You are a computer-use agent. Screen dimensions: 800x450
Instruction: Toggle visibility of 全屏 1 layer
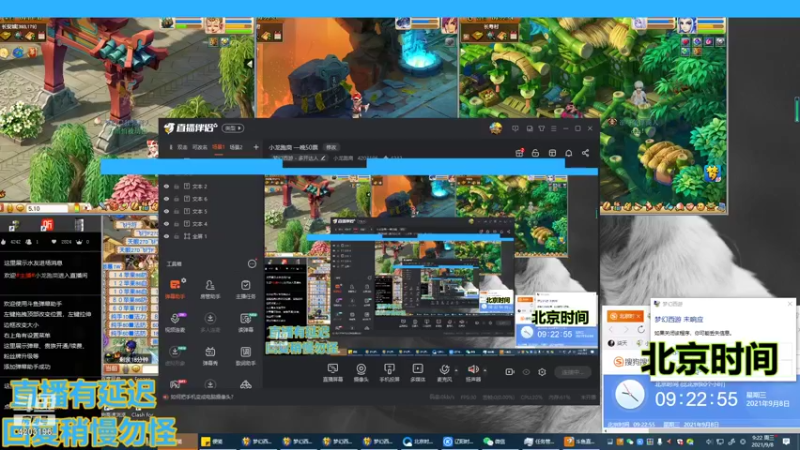[x=166, y=236]
